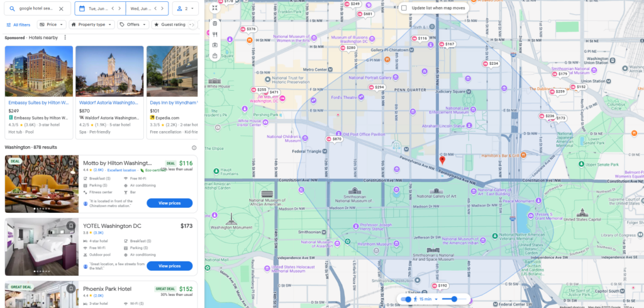The image size is (644, 308).
Task: Select the $192 hotel map marker
Action: point(440,285)
